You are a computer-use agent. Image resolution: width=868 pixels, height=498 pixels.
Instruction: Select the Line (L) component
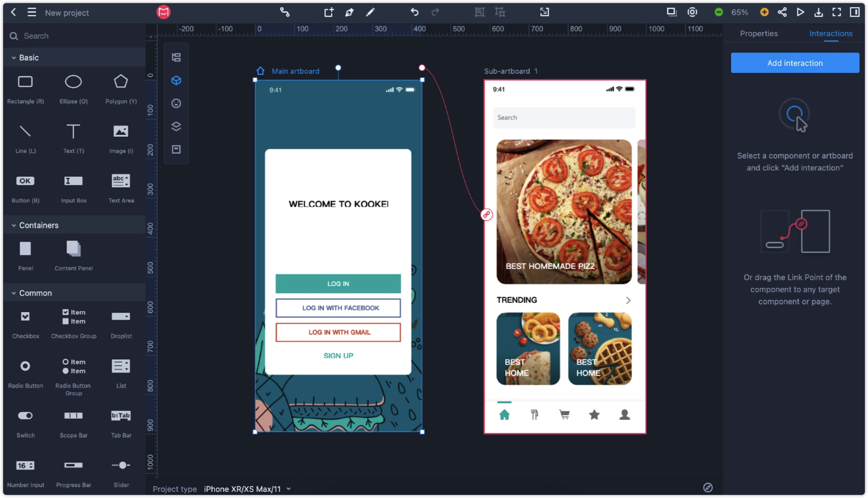(x=25, y=138)
